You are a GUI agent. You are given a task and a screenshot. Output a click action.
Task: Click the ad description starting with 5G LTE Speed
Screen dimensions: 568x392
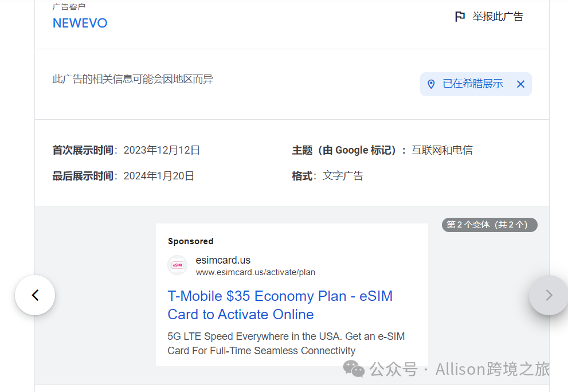coord(286,343)
